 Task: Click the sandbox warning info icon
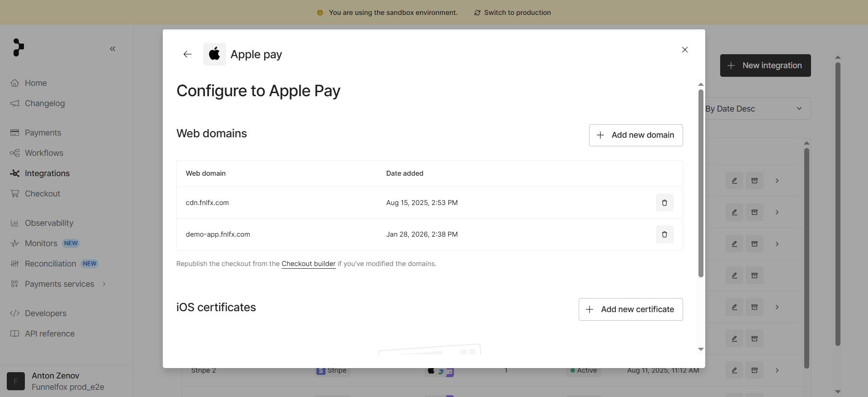[320, 13]
